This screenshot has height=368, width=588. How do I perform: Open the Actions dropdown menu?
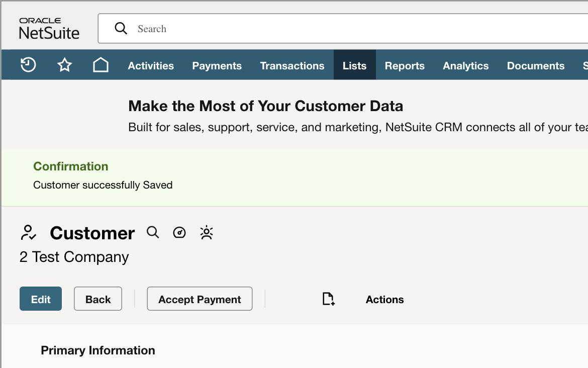click(x=385, y=299)
